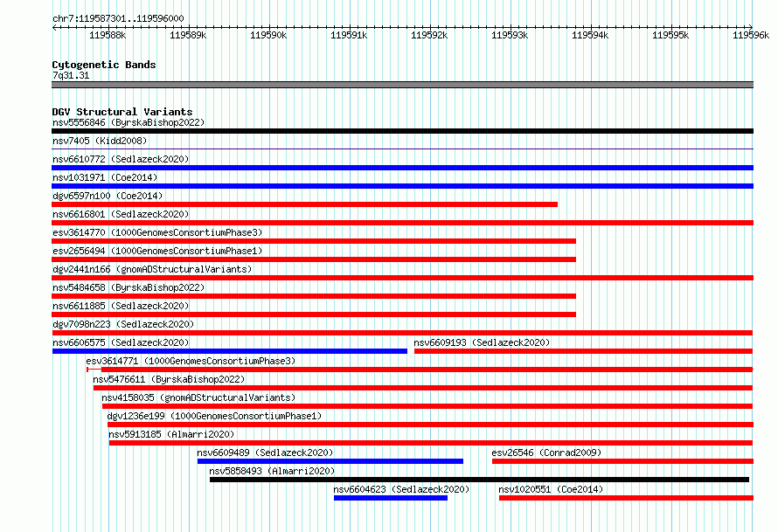Open nsv6616801 (Sedlazeck2020) variant details
This screenshot has height=532, width=778.
(121, 214)
